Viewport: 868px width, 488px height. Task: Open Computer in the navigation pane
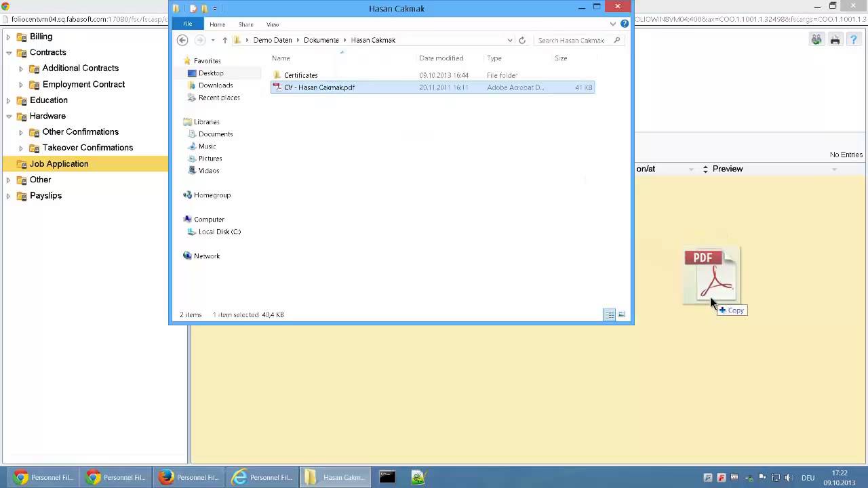pyautogui.click(x=209, y=220)
